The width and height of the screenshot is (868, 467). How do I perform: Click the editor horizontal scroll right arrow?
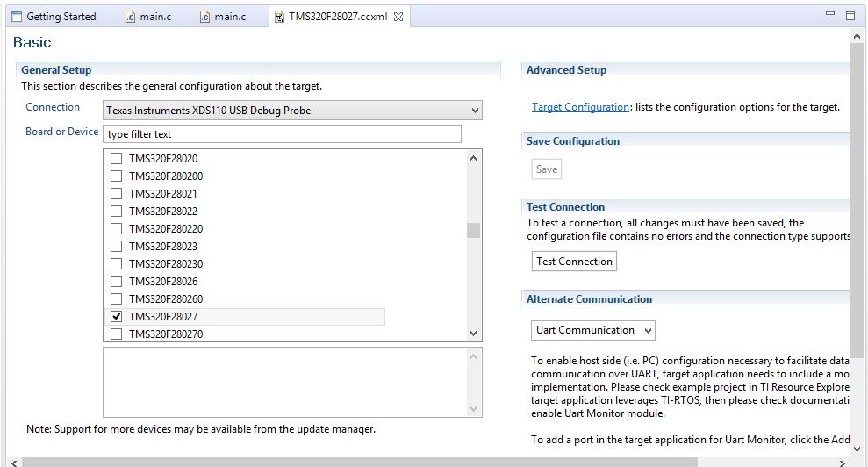coord(843,463)
